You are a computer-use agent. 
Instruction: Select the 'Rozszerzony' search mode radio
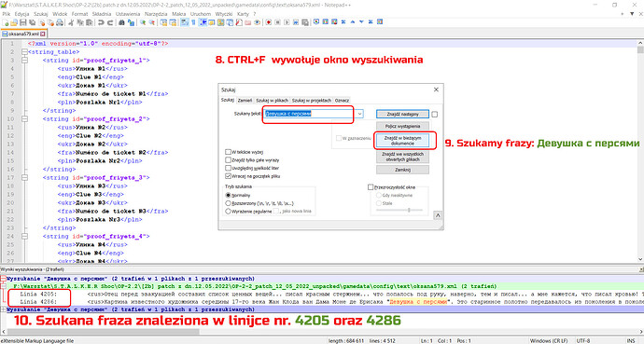pyautogui.click(x=228, y=203)
